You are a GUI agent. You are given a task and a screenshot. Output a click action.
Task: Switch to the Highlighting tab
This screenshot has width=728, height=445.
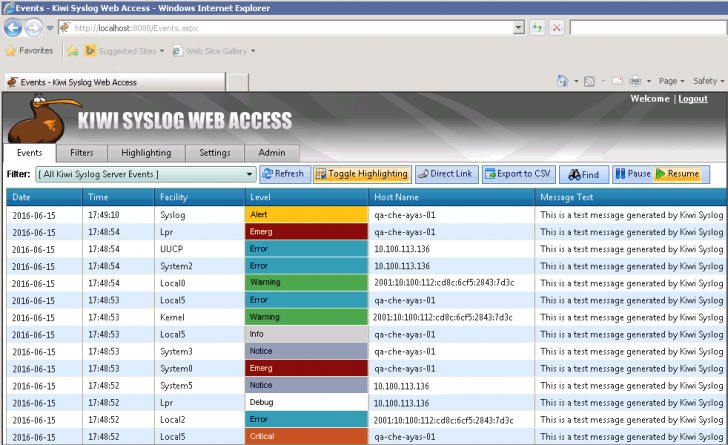tap(146, 153)
